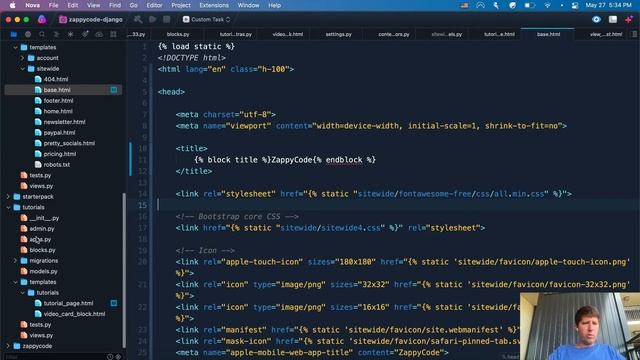Select footer.html in the sidebar
Screen dimensions: 640x360
58,100
